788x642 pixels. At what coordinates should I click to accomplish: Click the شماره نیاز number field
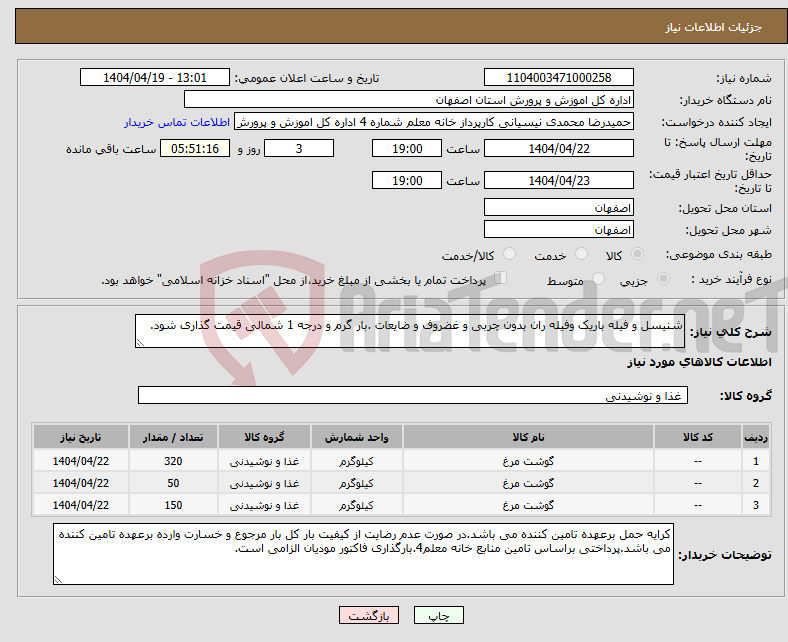[x=558, y=77]
